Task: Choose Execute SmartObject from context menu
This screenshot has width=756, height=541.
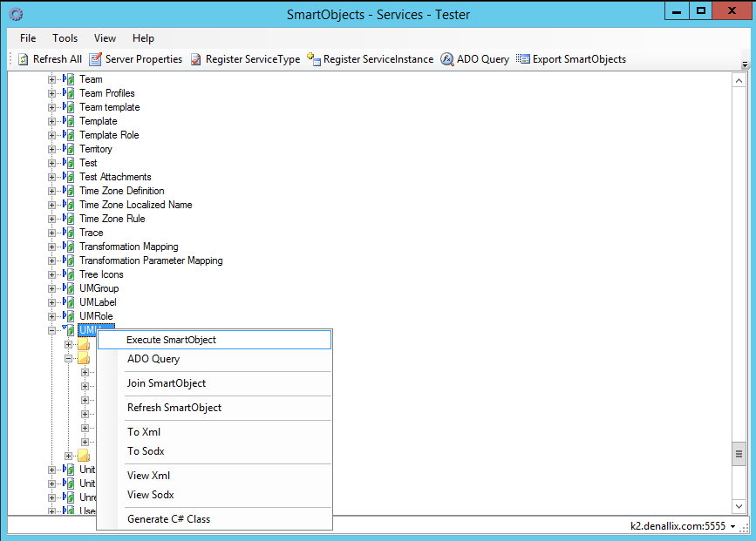Action: point(215,340)
